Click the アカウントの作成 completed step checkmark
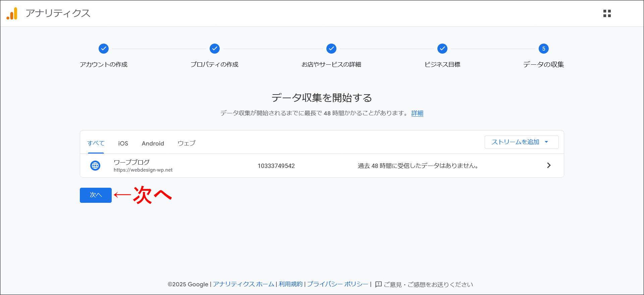The image size is (644, 295). [104, 49]
